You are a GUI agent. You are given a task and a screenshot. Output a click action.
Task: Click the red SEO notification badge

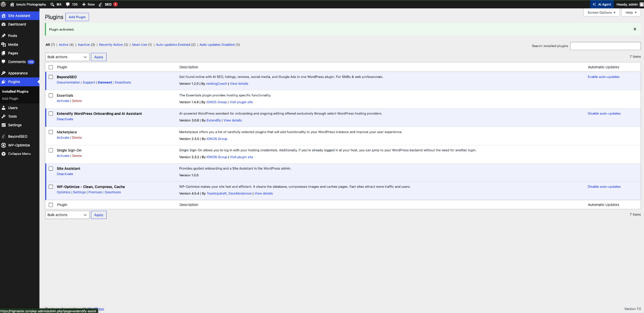point(115,4)
